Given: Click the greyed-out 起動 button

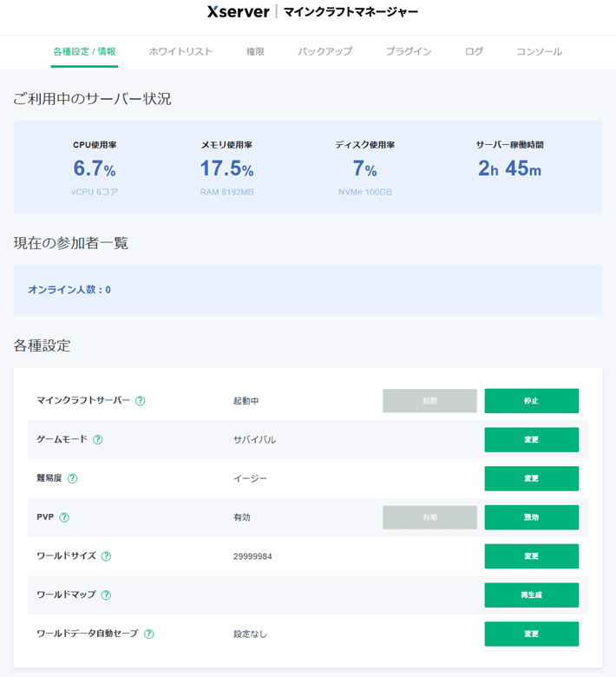Looking at the screenshot, I should [429, 401].
